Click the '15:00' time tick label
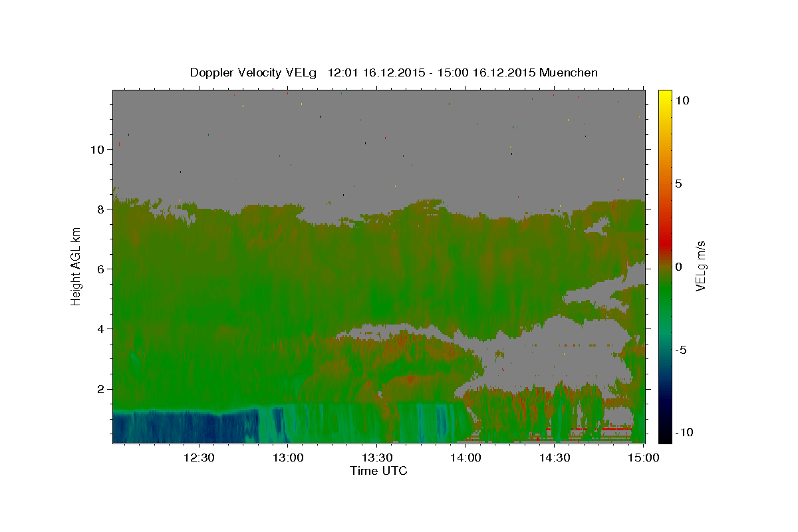This screenshot has width=798, height=532. tap(644, 458)
